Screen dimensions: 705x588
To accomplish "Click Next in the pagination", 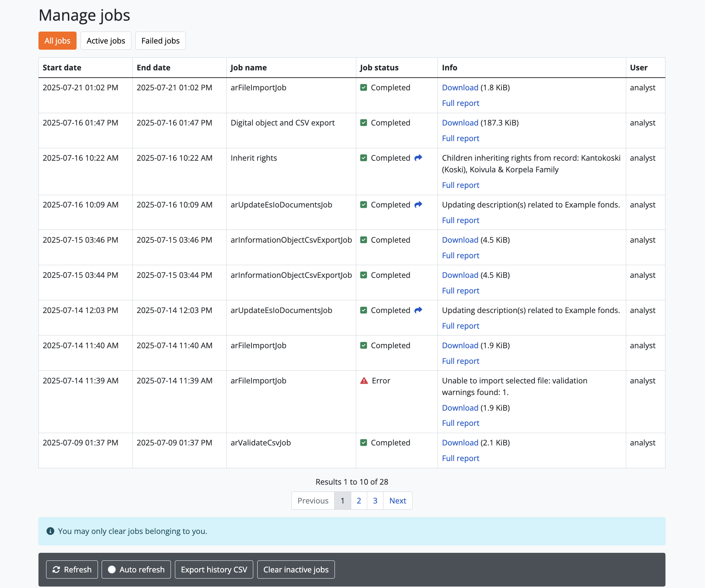I will click(398, 501).
